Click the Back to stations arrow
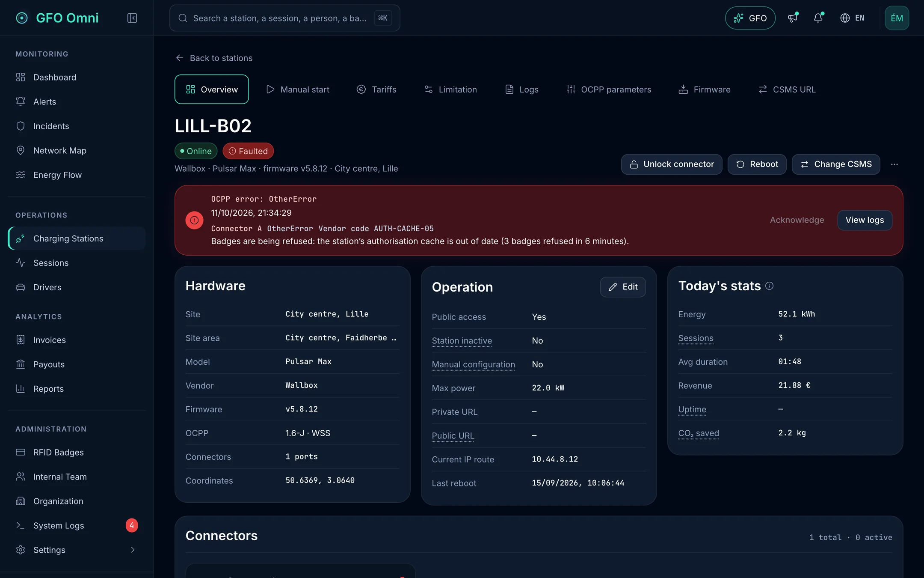The height and width of the screenshot is (578, 924). [180, 58]
